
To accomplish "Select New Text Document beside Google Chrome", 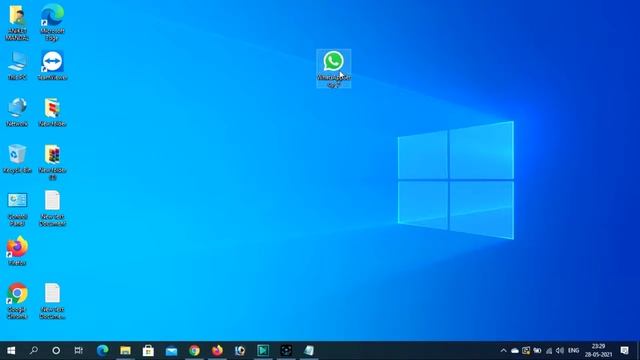I will pyautogui.click(x=52, y=301).
